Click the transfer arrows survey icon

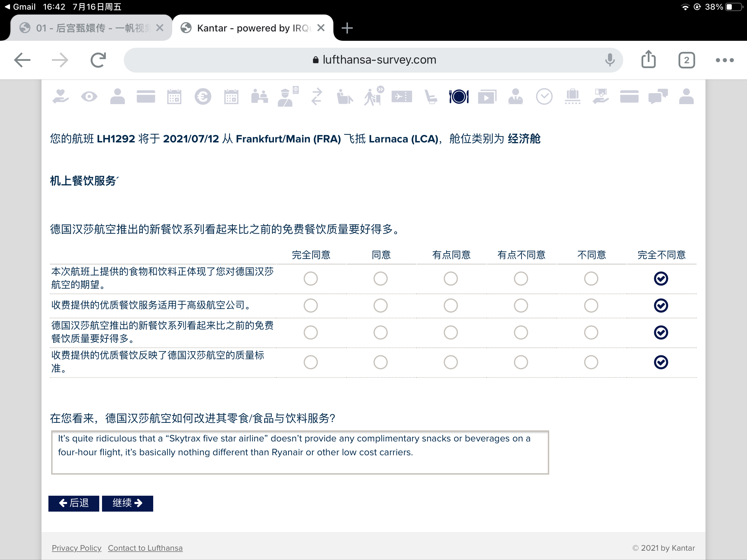point(316,96)
